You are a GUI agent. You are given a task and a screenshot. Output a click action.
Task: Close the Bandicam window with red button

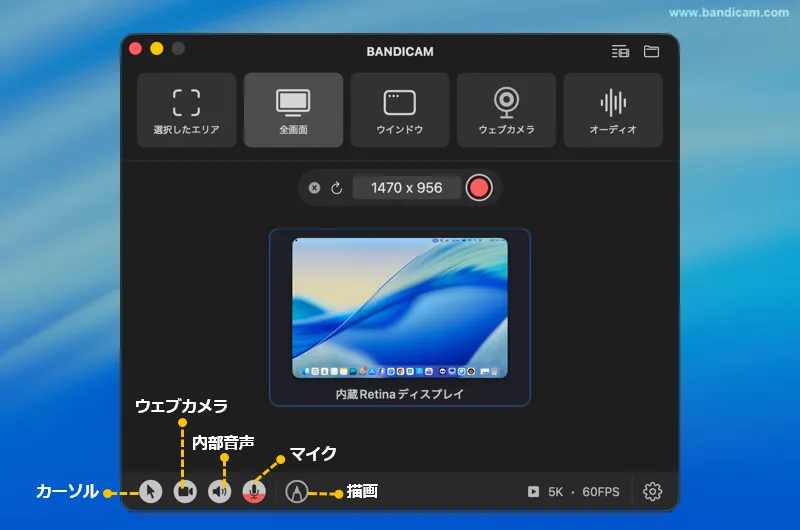tap(135, 48)
